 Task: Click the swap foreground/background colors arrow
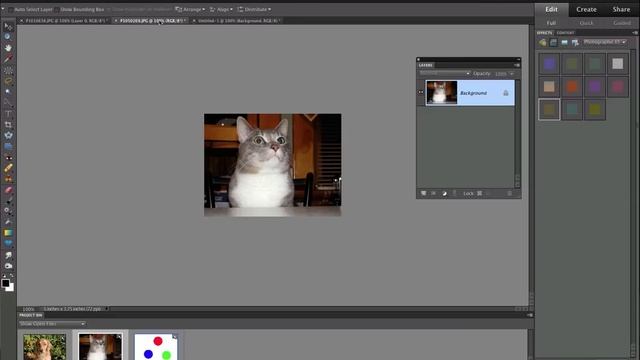tap(11, 276)
